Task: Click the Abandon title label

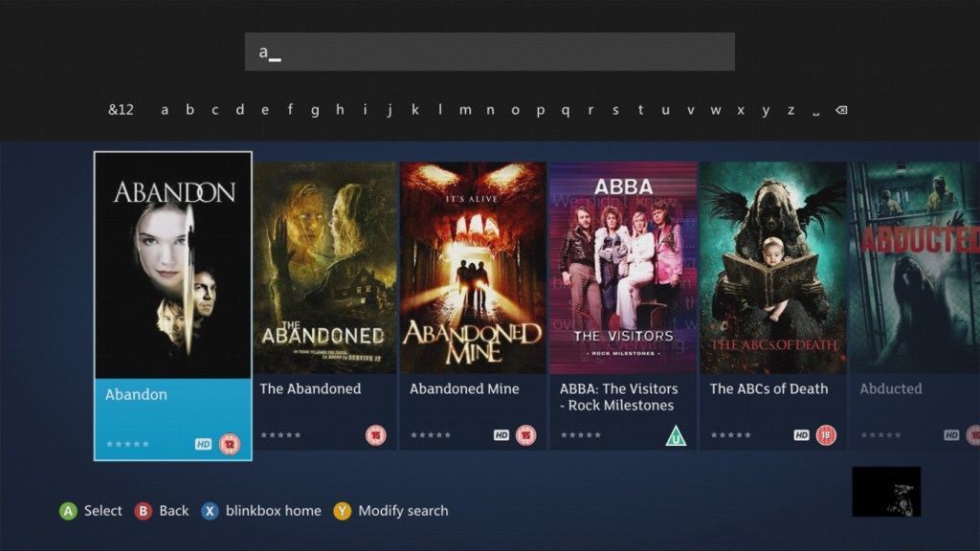Action: tap(136, 394)
